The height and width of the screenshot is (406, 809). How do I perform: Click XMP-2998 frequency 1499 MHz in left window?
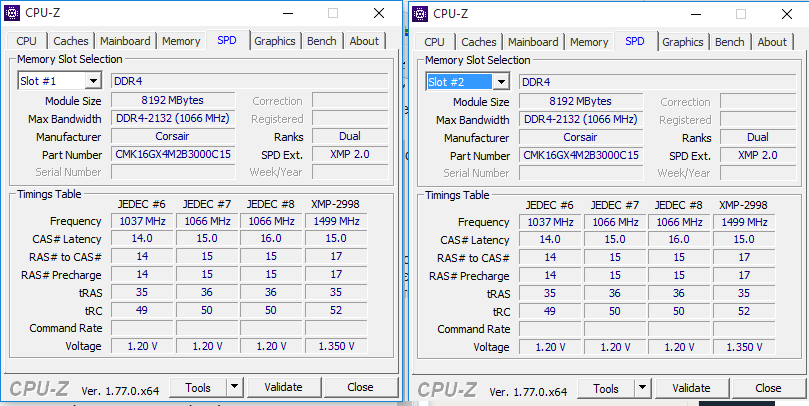click(336, 221)
